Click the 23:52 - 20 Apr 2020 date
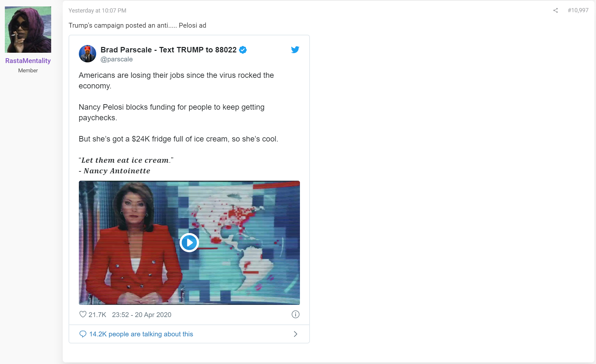 [142, 315]
